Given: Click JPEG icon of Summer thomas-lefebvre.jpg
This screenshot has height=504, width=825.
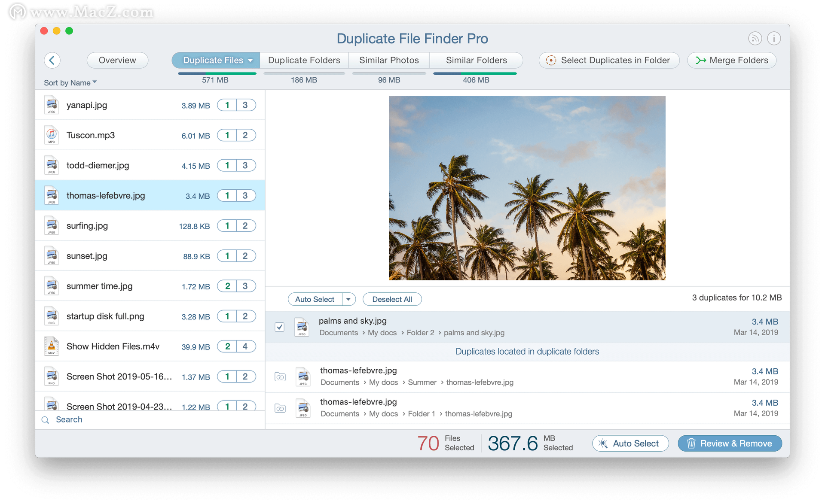Looking at the screenshot, I should coord(303,376).
